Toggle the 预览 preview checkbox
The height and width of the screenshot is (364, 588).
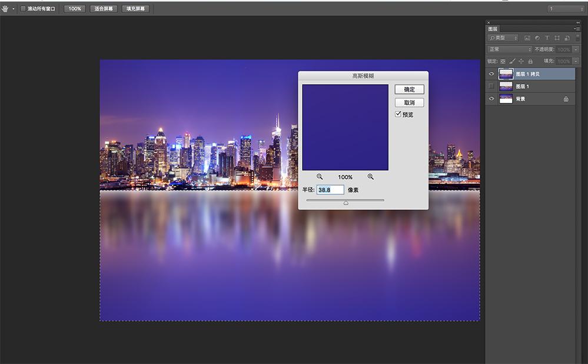398,114
